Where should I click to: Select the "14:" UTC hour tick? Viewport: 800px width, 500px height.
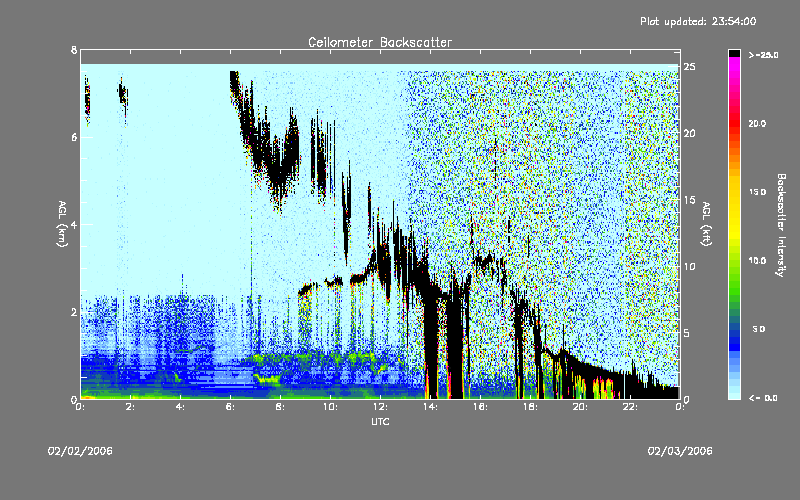tap(430, 407)
